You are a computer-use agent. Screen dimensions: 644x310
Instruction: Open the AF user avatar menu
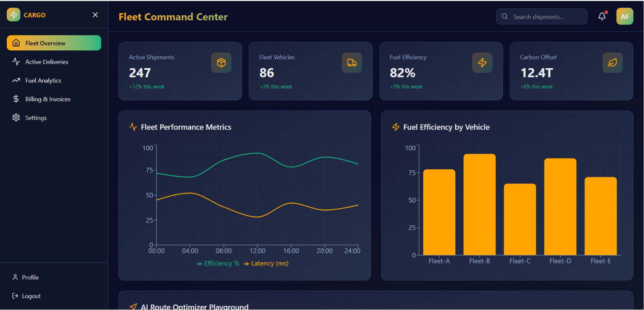pyautogui.click(x=625, y=17)
